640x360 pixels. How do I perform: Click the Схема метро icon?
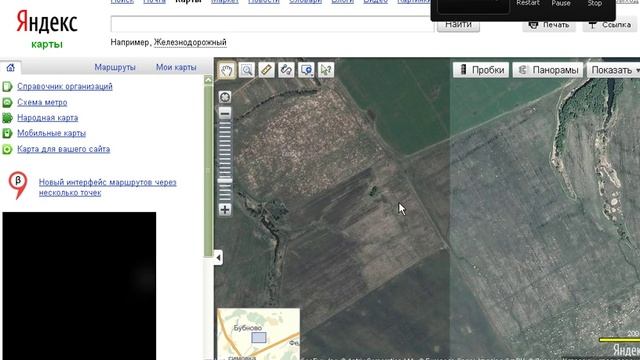coord(7,102)
